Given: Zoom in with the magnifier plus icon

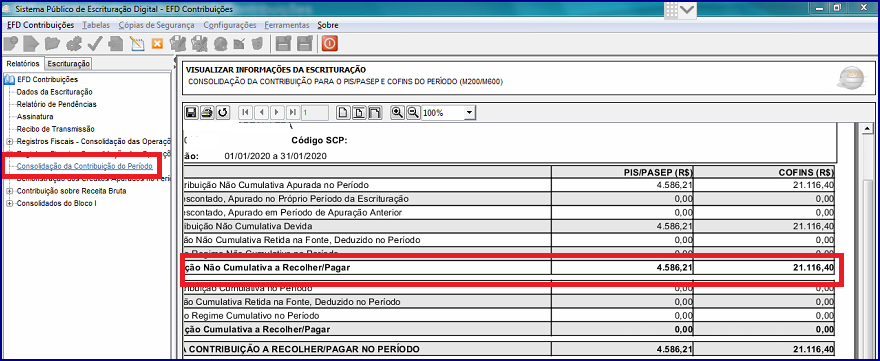Looking at the screenshot, I should (397, 113).
